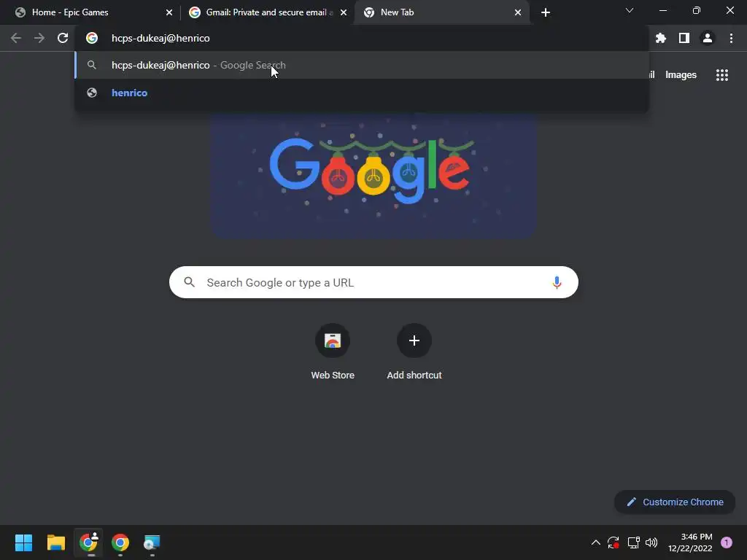Open the network tray icon

click(633, 542)
